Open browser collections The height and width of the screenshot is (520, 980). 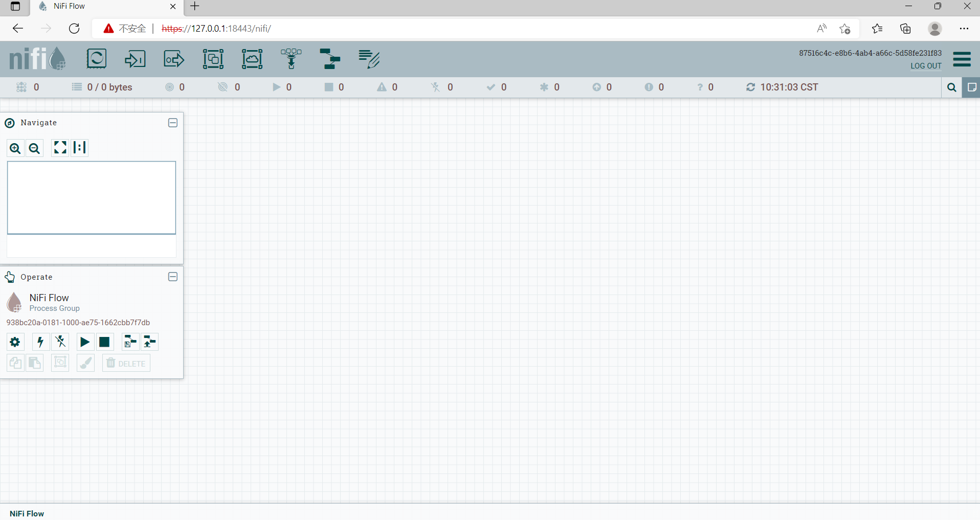[905, 29]
